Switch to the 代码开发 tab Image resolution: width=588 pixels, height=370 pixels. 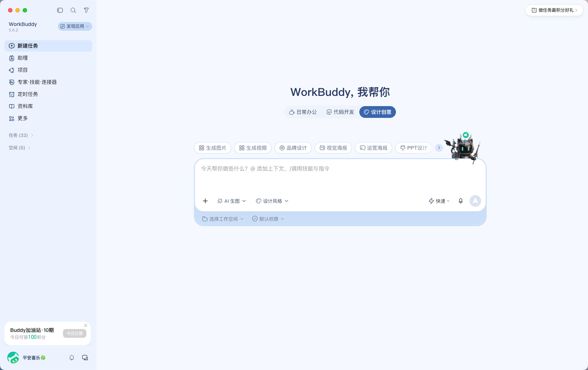click(340, 112)
